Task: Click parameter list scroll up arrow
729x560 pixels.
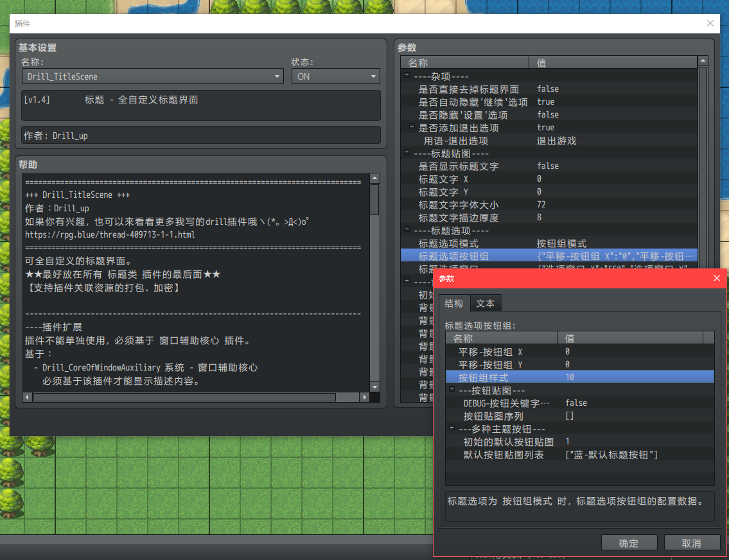Action: tap(703, 61)
